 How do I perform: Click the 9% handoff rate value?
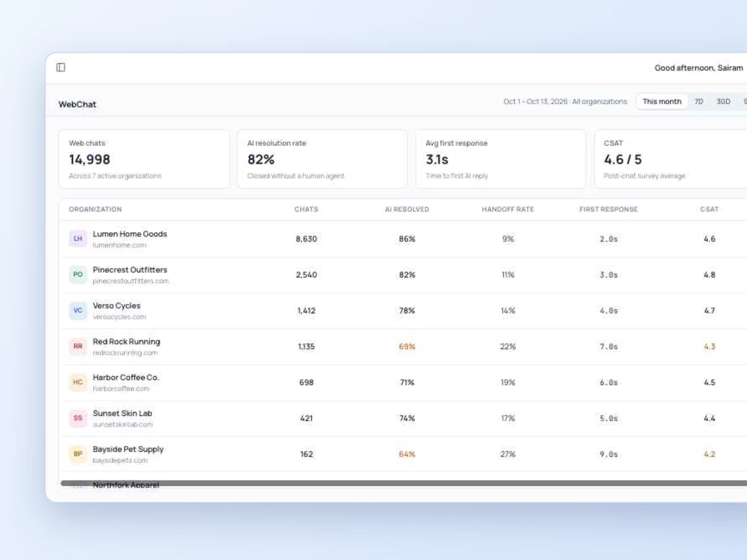click(x=508, y=239)
